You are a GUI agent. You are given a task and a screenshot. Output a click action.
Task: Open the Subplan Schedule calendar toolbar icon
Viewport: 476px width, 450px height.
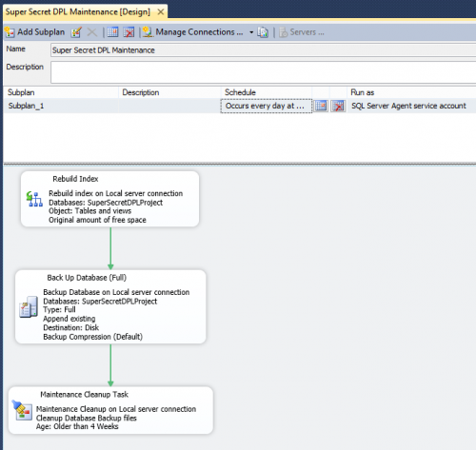(112, 32)
